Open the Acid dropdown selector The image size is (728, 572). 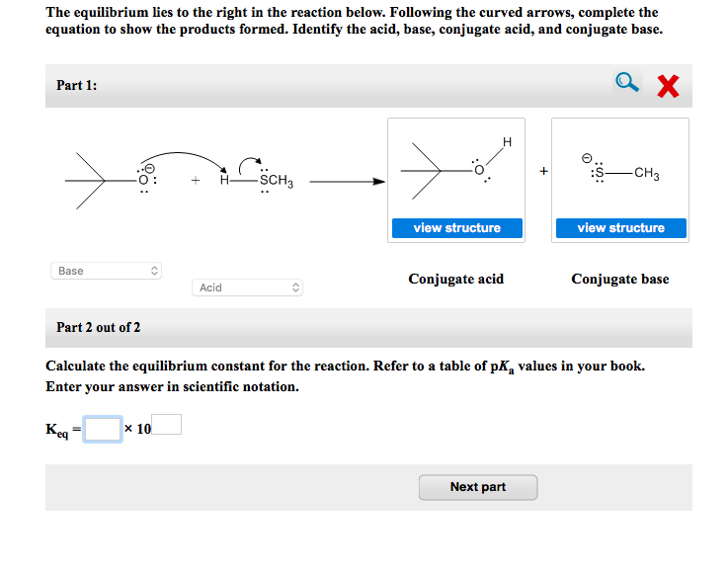coord(246,287)
